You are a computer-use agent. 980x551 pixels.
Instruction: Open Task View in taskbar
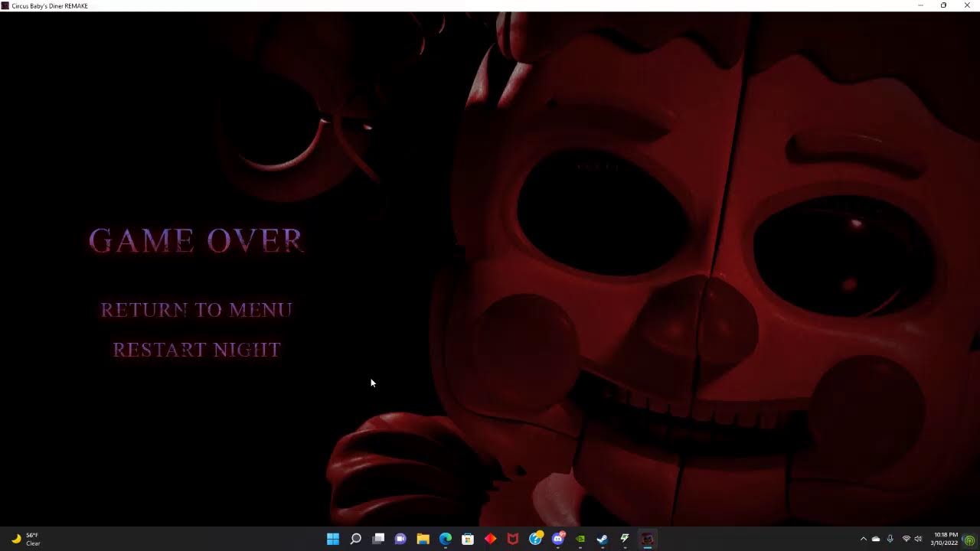pyautogui.click(x=378, y=539)
